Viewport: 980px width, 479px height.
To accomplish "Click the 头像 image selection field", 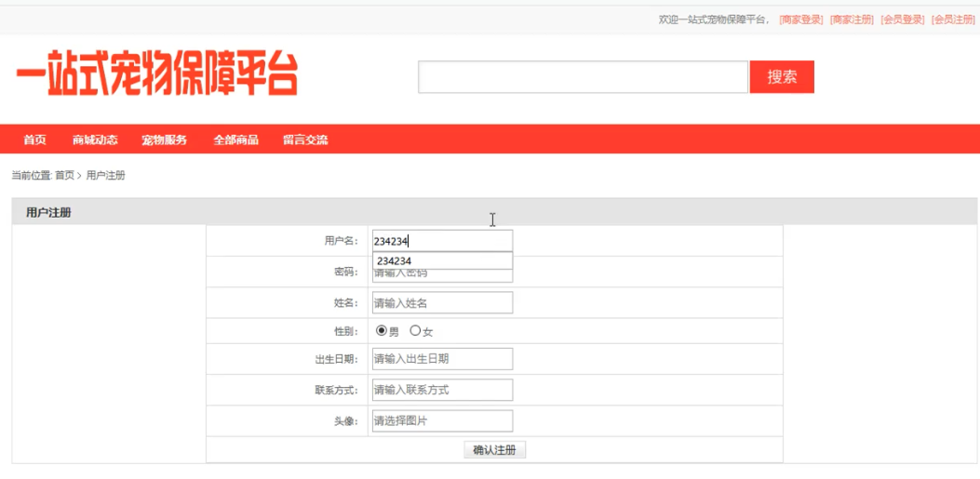I will pos(442,421).
